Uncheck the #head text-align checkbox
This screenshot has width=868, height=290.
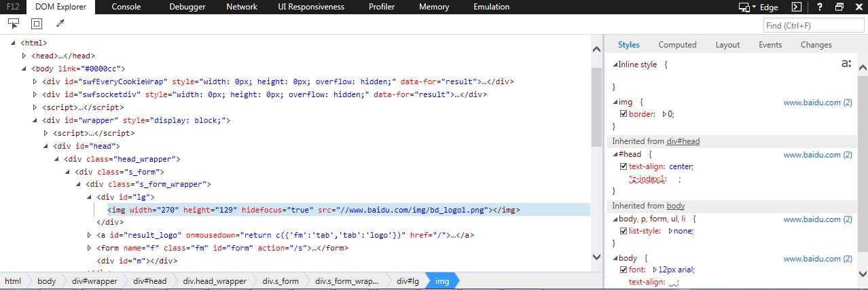pyautogui.click(x=623, y=166)
